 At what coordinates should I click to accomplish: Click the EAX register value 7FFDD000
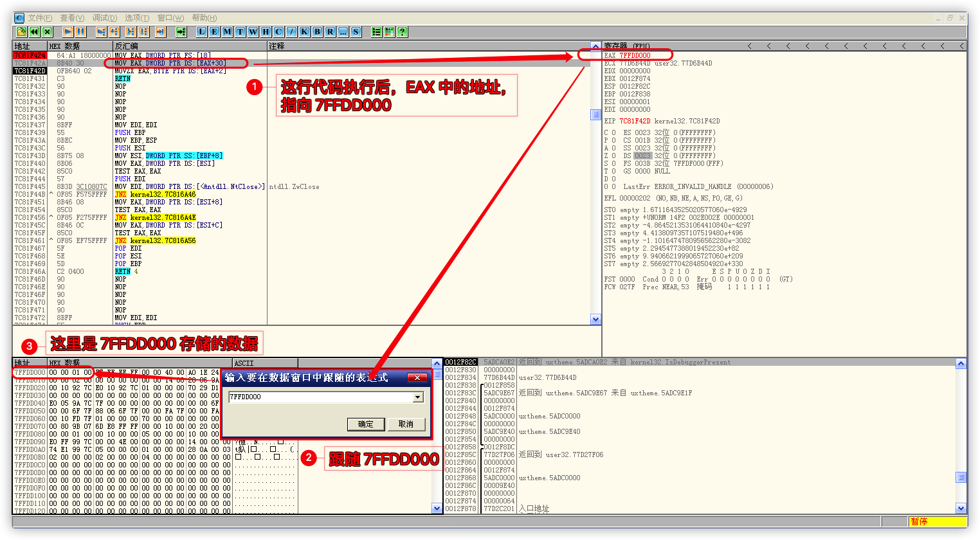635,55
